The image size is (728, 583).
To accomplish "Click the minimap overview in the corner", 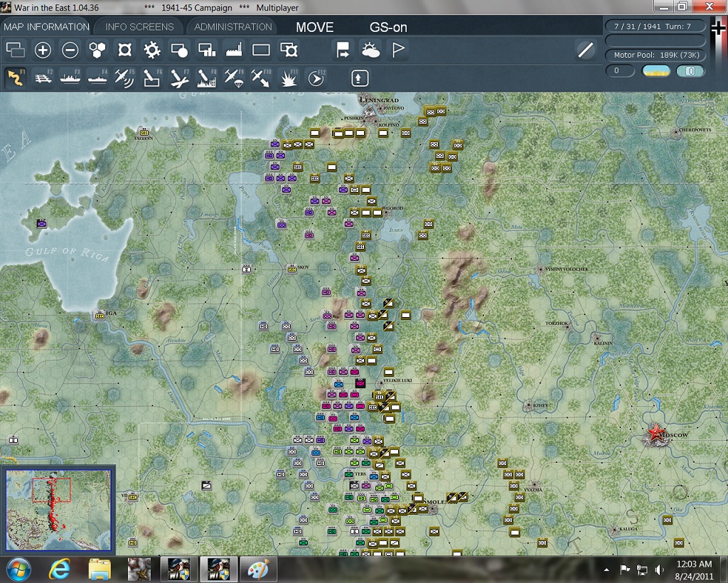I will (58, 509).
